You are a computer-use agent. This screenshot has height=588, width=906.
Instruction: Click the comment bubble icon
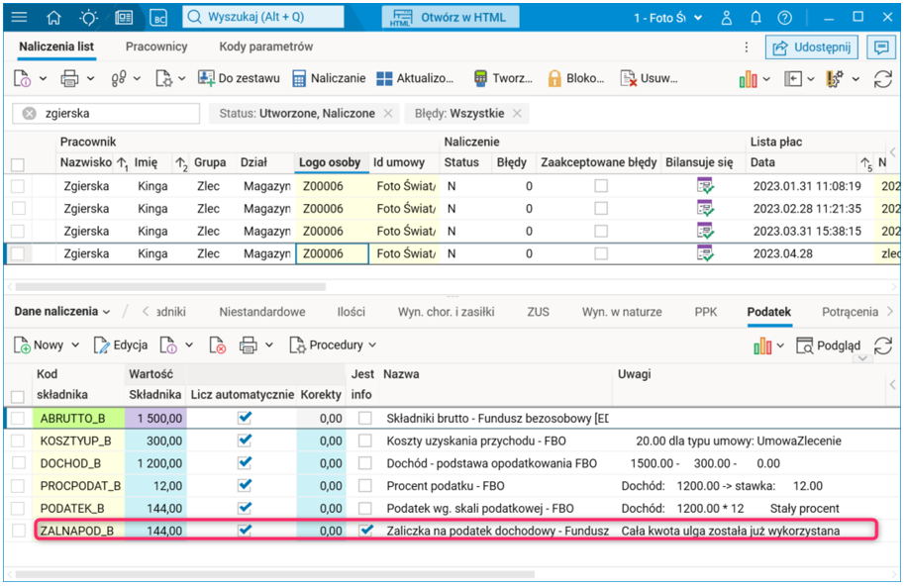coord(880,48)
